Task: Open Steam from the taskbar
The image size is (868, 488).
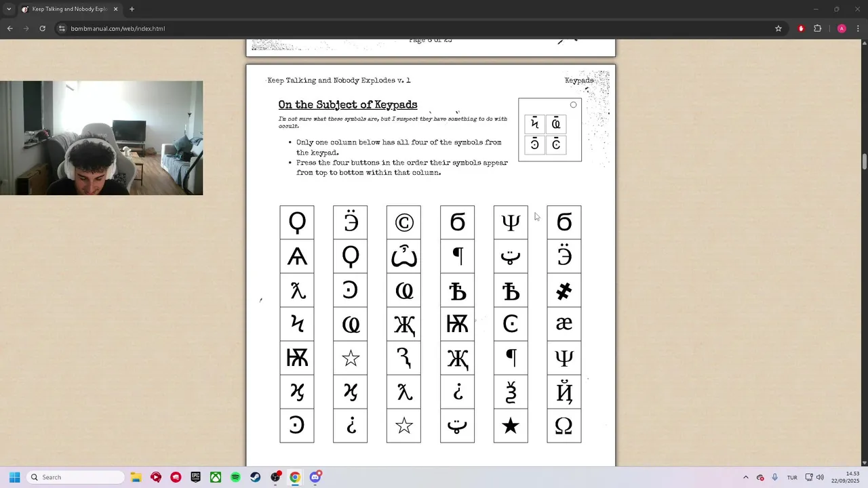Action: click(255, 477)
